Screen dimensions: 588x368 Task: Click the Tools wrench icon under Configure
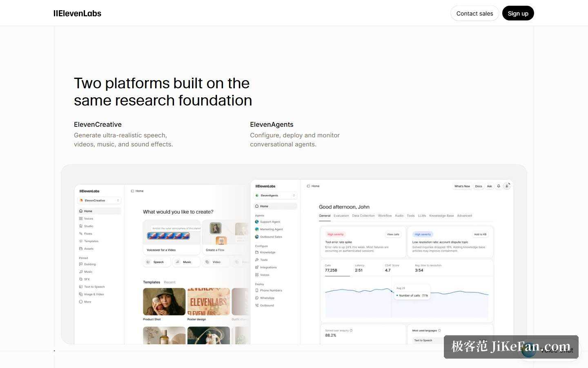coord(257,260)
